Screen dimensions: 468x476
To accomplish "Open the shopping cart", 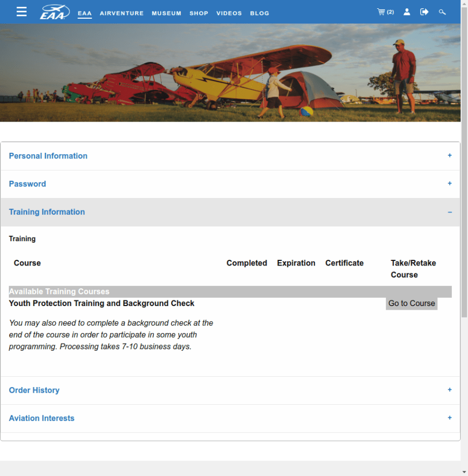I will [x=385, y=12].
